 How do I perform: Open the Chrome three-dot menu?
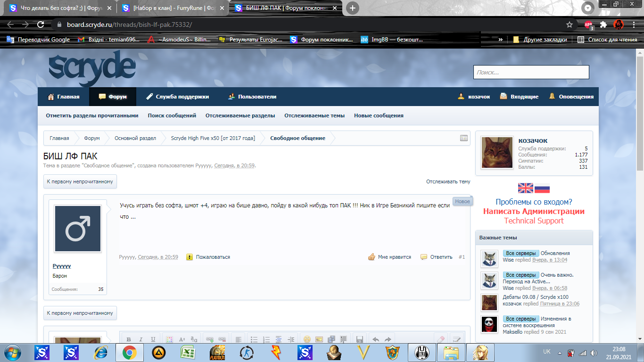(x=634, y=25)
